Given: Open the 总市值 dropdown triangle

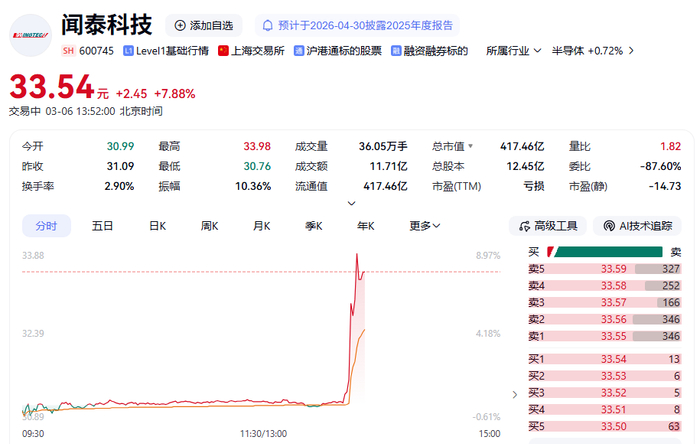Looking at the screenshot, I should coord(470,146).
